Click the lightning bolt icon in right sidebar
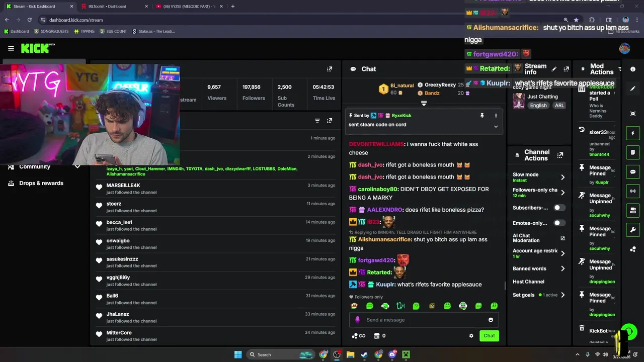This screenshot has height=362, width=644. [633, 133]
